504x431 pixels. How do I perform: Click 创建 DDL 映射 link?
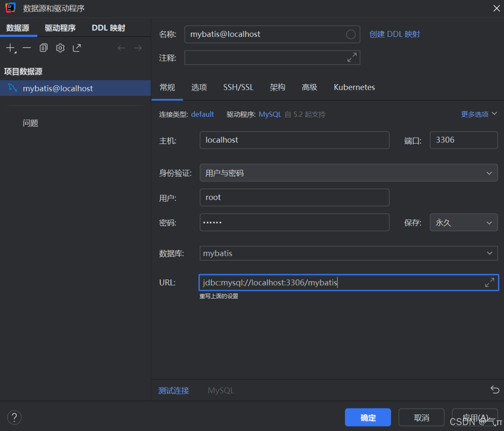[394, 34]
